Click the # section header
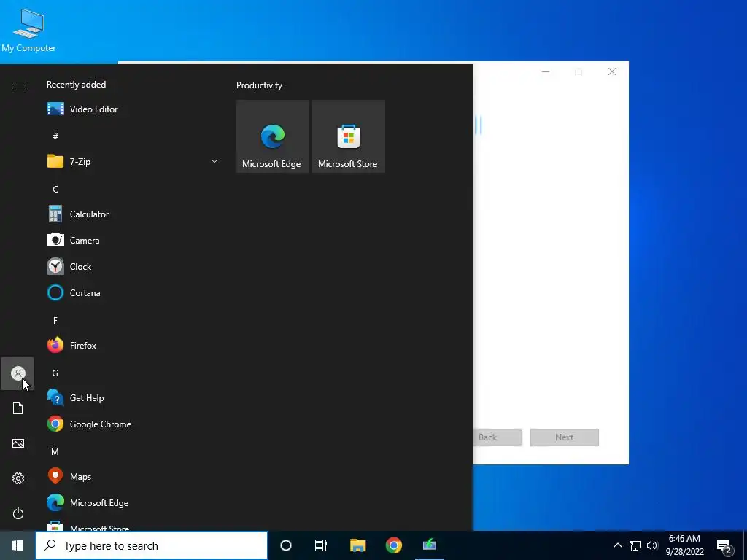This screenshot has width=747, height=560. [55, 136]
